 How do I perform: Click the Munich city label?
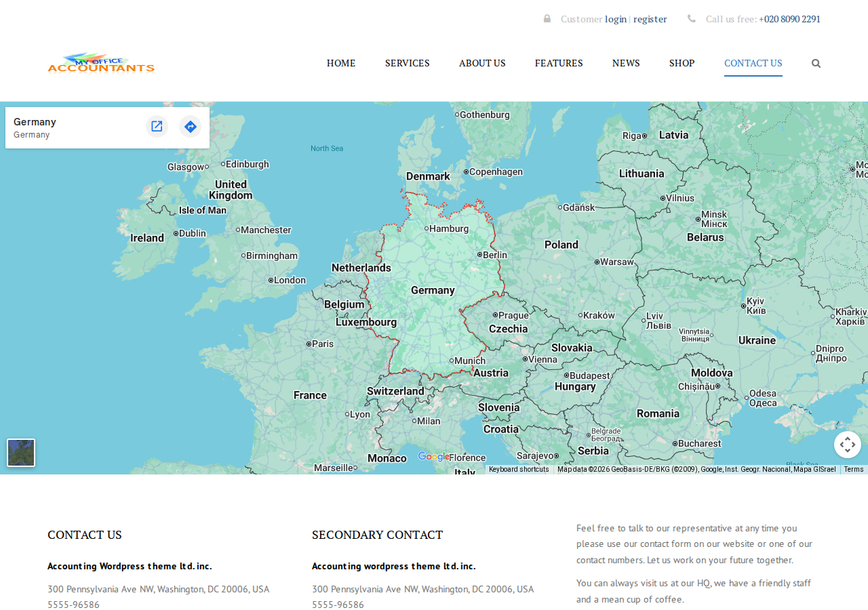(470, 361)
